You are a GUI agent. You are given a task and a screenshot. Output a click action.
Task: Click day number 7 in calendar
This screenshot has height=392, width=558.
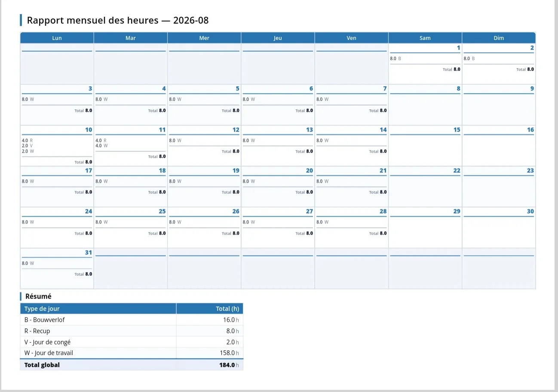point(385,89)
